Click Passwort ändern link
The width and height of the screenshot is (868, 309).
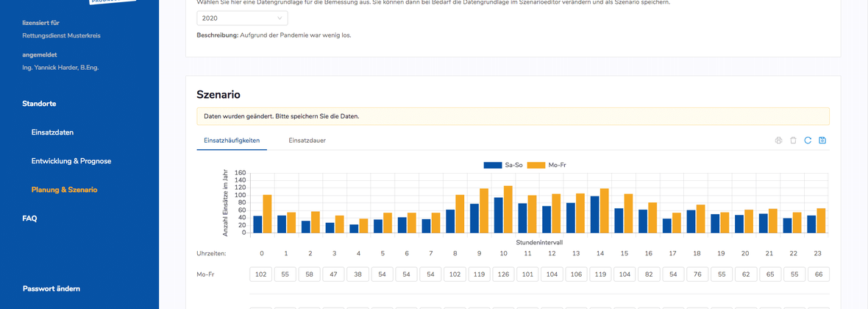coord(51,289)
